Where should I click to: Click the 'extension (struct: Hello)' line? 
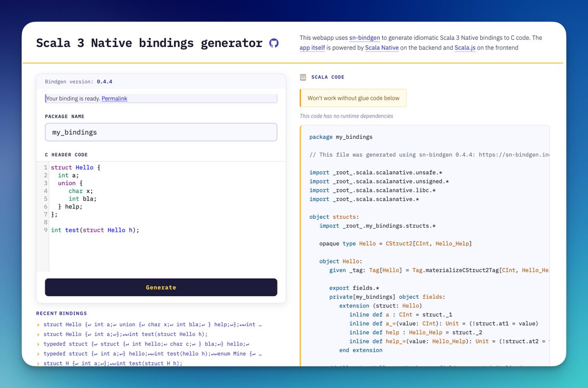coord(381,306)
